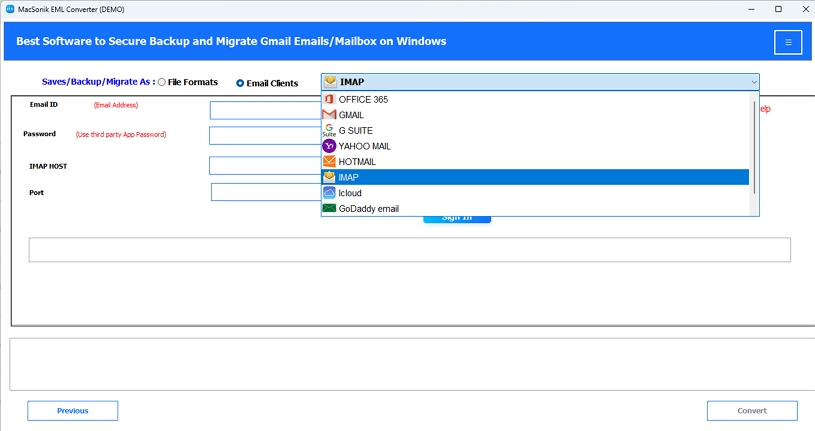Image resolution: width=815 pixels, height=431 pixels.
Task: Click the Hotmail orange envelope icon
Action: point(329,161)
